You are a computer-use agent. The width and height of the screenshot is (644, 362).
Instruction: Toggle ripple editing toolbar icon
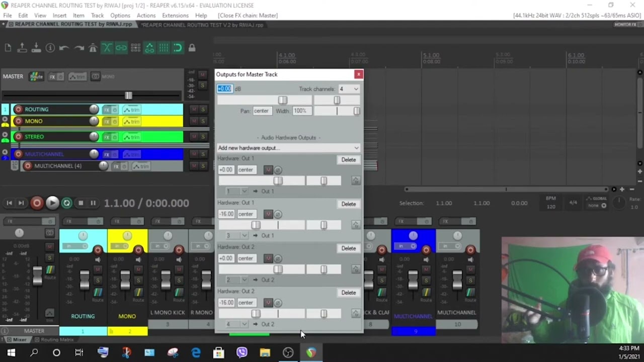click(135, 48)
